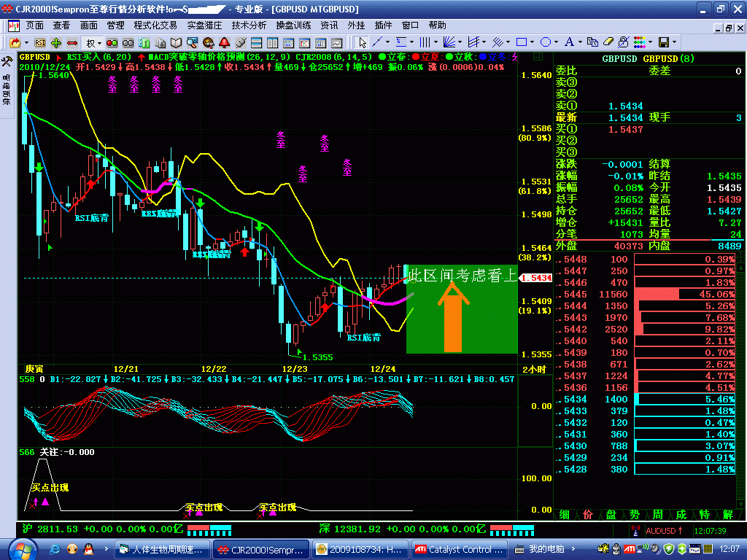Image resolution: width=747 pixels, height=560 pixels.
Task: Select the fan lines drawing tool
Action: 449,42
